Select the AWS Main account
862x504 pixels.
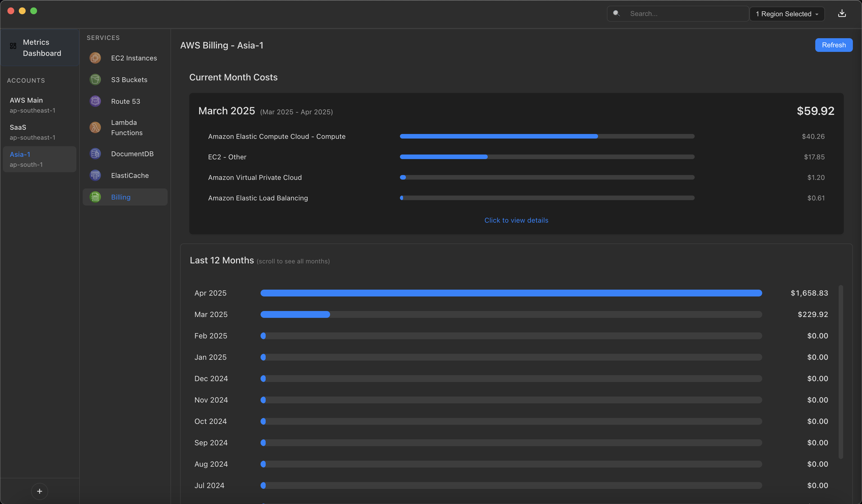[40, 105]
